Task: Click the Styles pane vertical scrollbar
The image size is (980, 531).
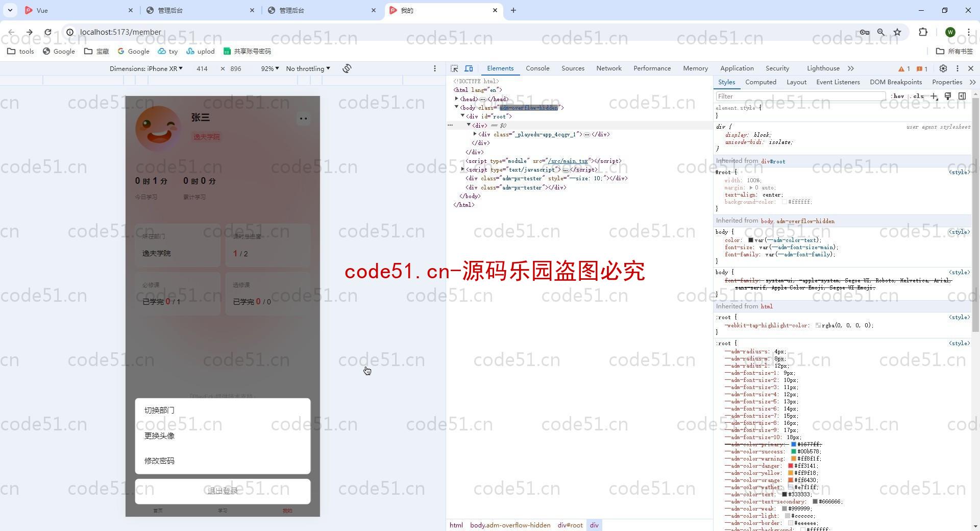Action: (x=975, y=214)
